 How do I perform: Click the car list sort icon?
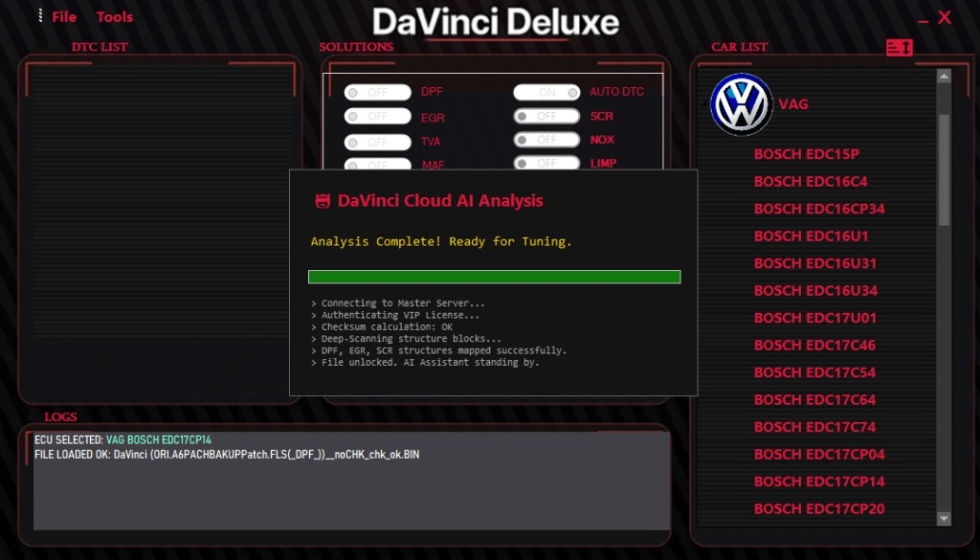[900, 48]
